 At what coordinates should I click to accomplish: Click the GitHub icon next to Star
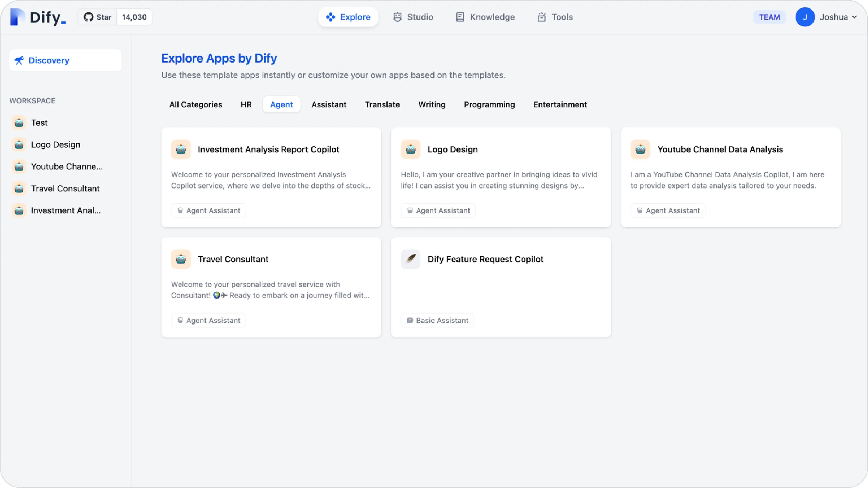[88, 17]
